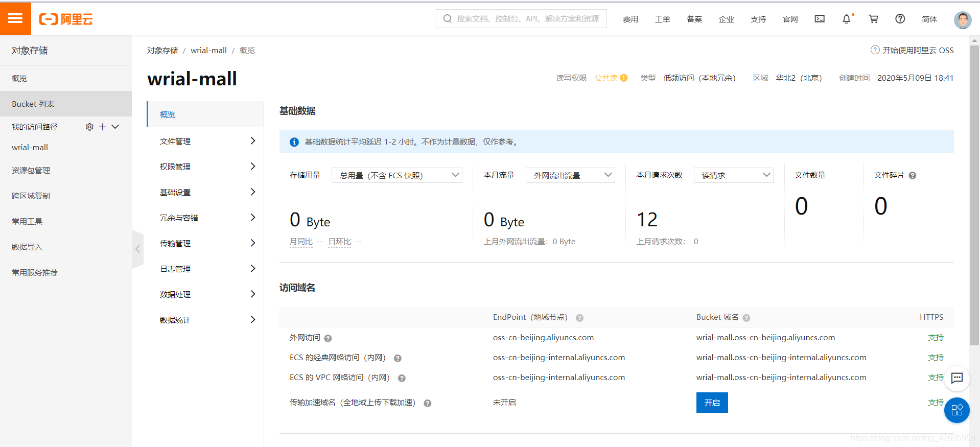Click help icon next to 文件碎片
980x447 pixels.
tap(913, 175)
